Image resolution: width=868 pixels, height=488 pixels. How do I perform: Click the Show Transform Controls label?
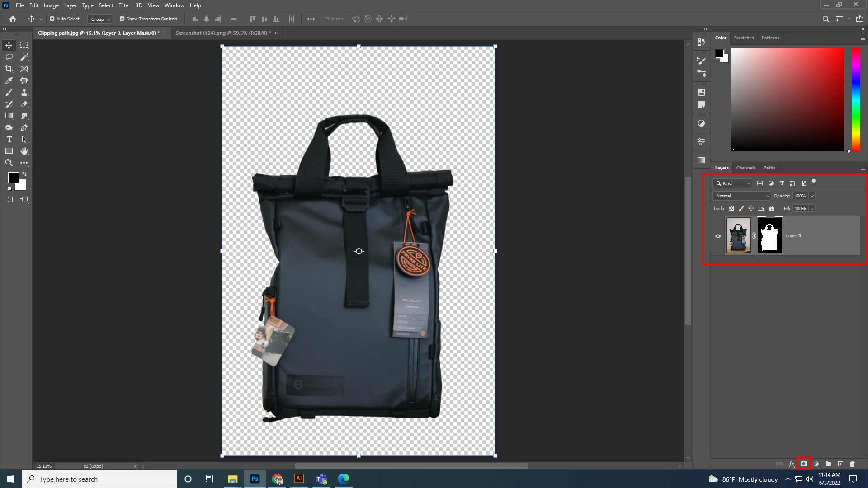coord(151,19)
